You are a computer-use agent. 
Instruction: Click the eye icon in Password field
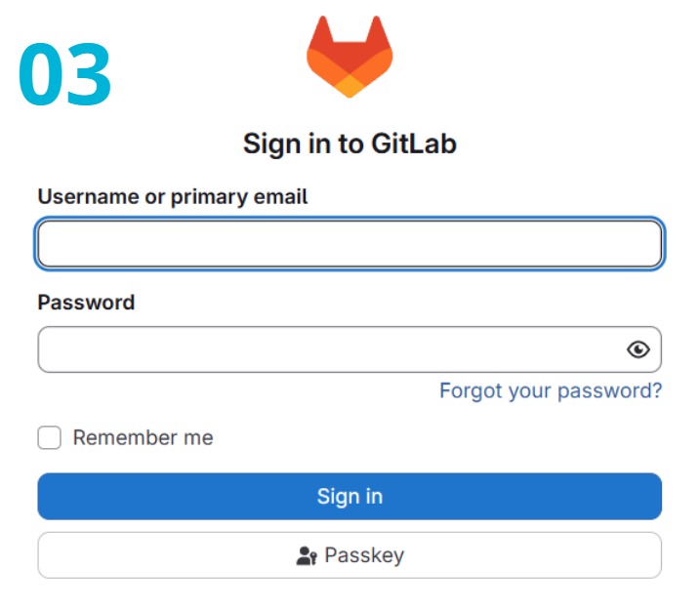(x=638, y=349)
